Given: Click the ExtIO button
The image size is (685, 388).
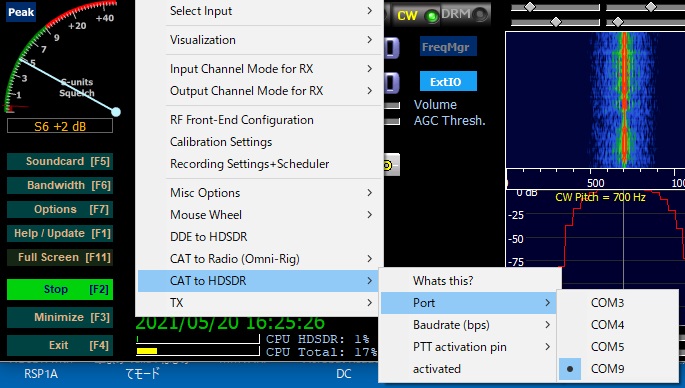Looking at the screenshot, I should click(x=448, y=81).
